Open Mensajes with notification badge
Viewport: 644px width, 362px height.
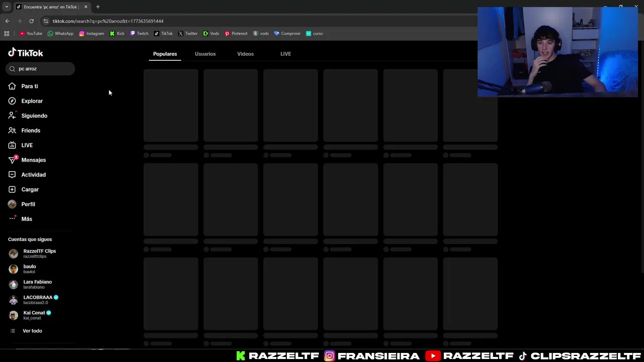coord(27,160)
